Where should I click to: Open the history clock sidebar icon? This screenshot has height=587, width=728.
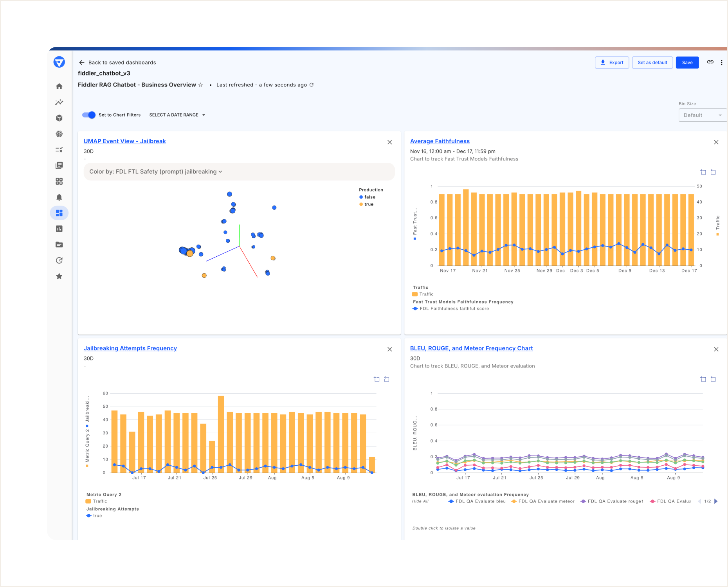point(59,261)
